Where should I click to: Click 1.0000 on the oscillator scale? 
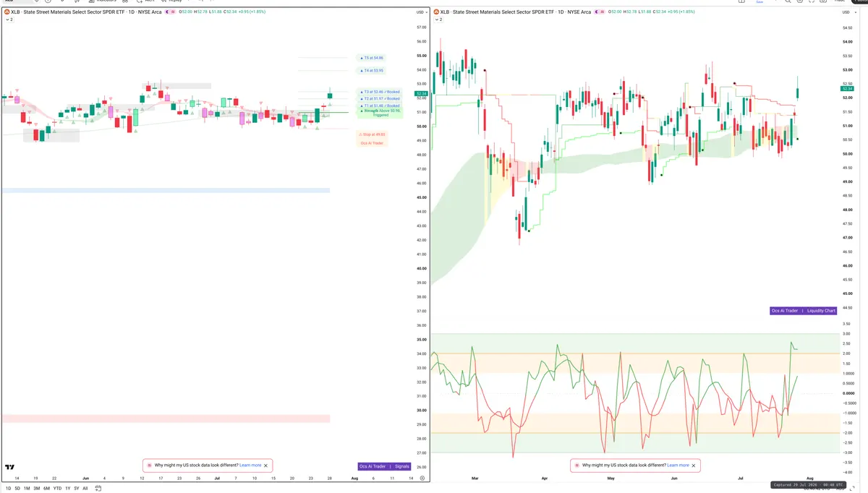(x=849, y=373)
